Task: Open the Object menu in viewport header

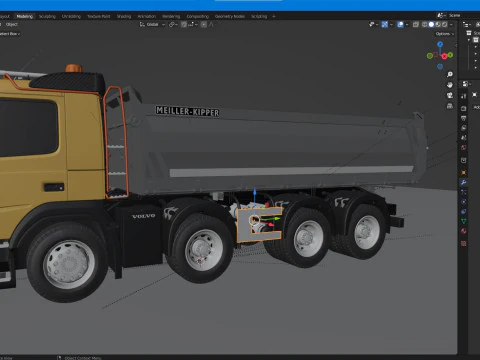Action: click(12, 24)
